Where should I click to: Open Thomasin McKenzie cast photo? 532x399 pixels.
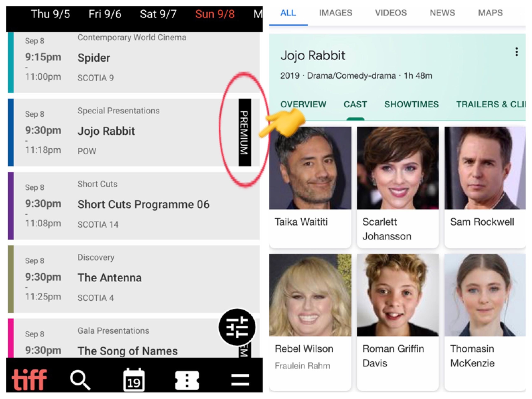point(485,295)
